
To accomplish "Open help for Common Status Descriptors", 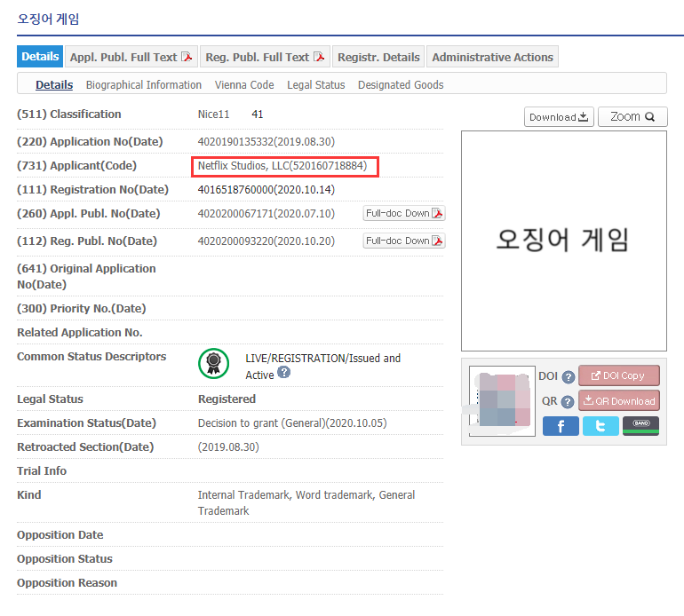I will coord(284,373).
